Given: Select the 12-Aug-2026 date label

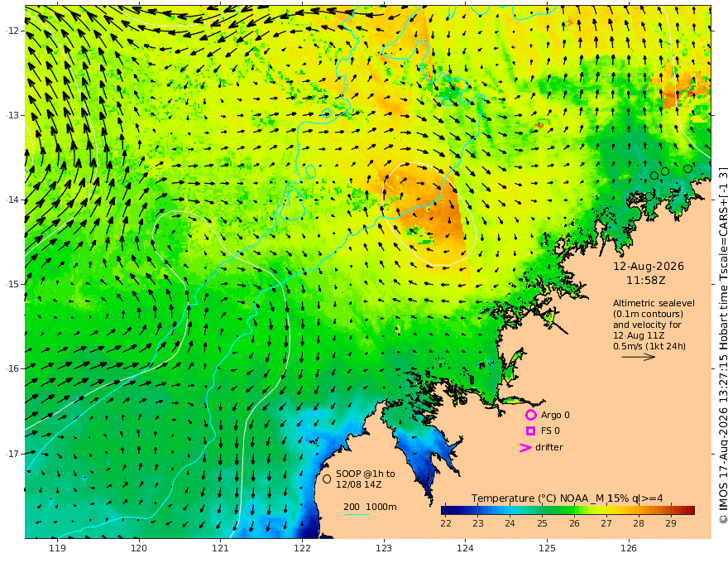Looking at the screenshot, I should tap(649, 266).
